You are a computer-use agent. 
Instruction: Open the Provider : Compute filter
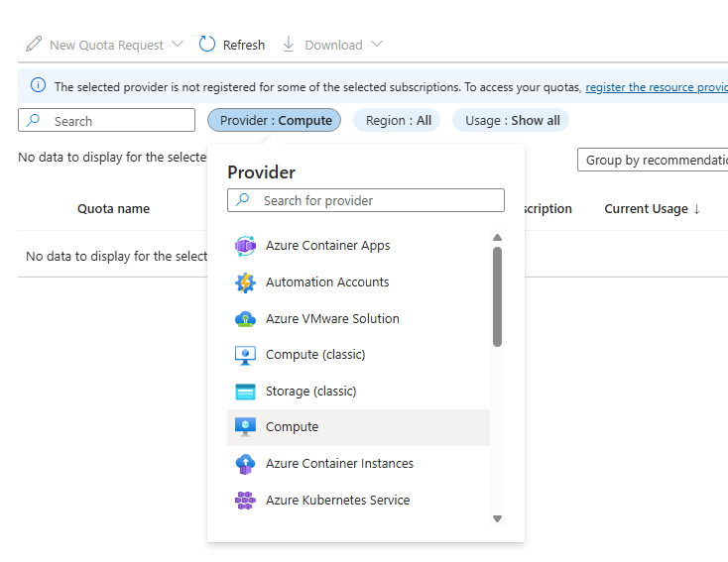tap(274, 120)
